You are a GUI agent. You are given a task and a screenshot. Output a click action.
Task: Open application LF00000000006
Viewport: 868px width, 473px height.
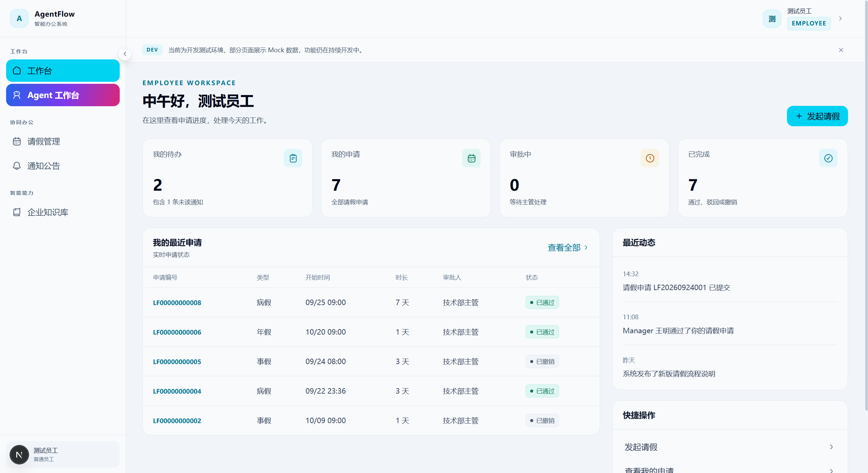[177, 332]
